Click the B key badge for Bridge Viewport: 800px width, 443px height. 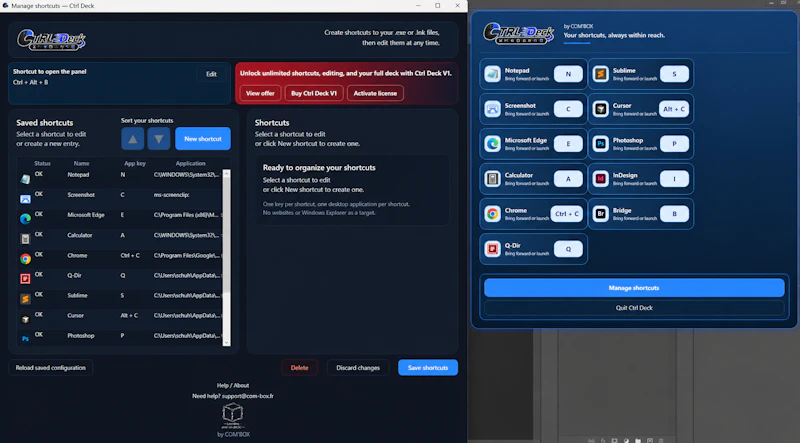tap(674, 214)
